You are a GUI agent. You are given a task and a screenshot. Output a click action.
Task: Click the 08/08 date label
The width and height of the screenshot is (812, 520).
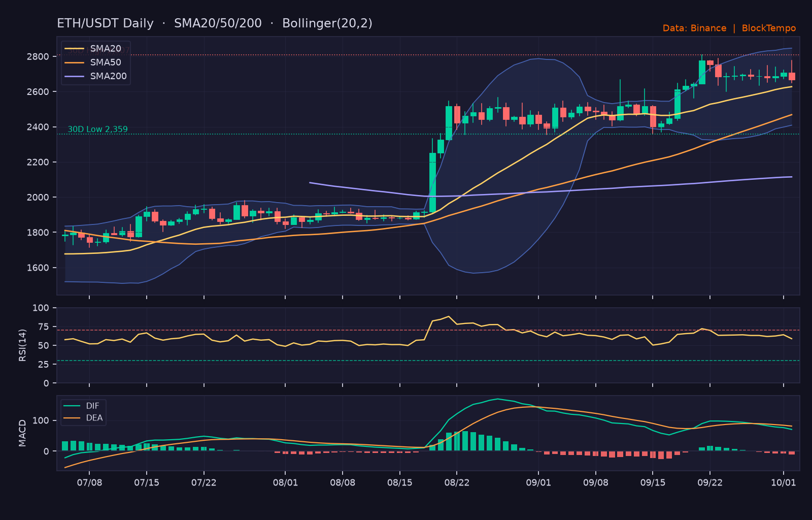coord(343,482)
